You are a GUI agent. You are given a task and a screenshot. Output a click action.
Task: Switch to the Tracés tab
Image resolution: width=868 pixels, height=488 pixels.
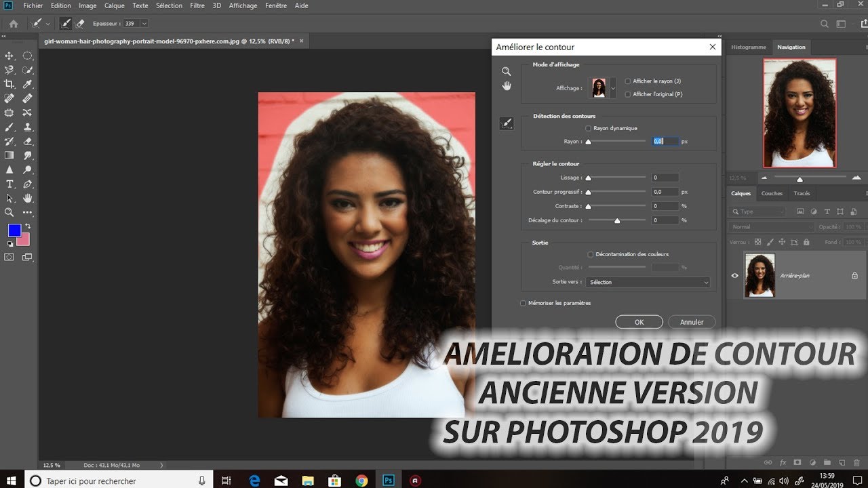click(x=802, y=193)
